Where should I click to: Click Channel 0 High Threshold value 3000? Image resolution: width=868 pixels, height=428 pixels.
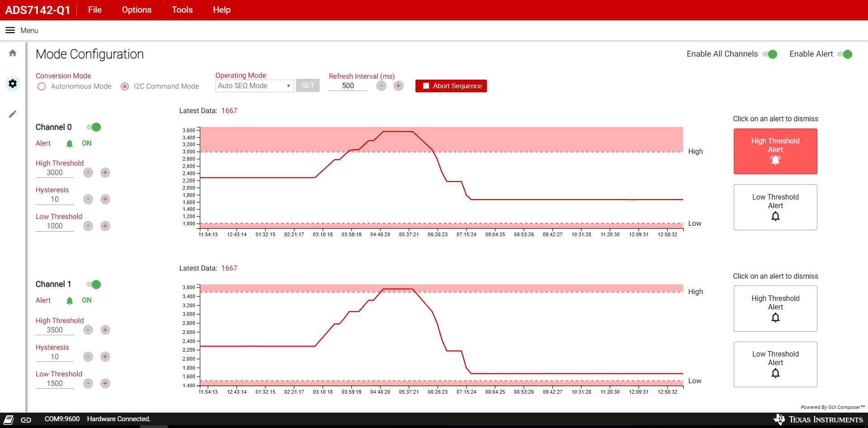(x=55, y=173)
